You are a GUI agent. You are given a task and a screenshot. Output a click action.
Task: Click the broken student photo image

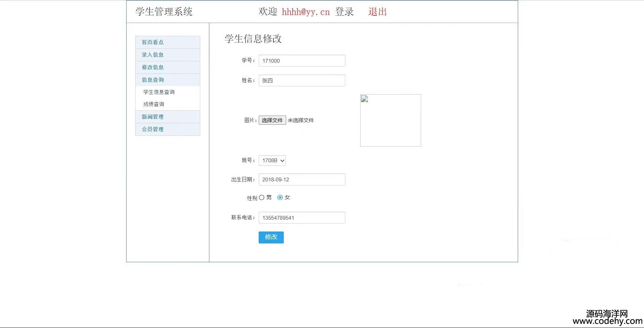point(390,120)
